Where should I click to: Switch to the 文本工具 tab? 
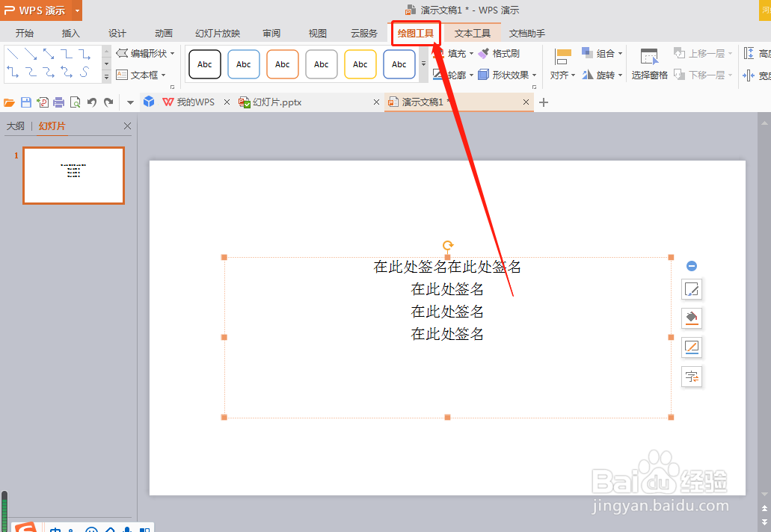coord(472,33)
